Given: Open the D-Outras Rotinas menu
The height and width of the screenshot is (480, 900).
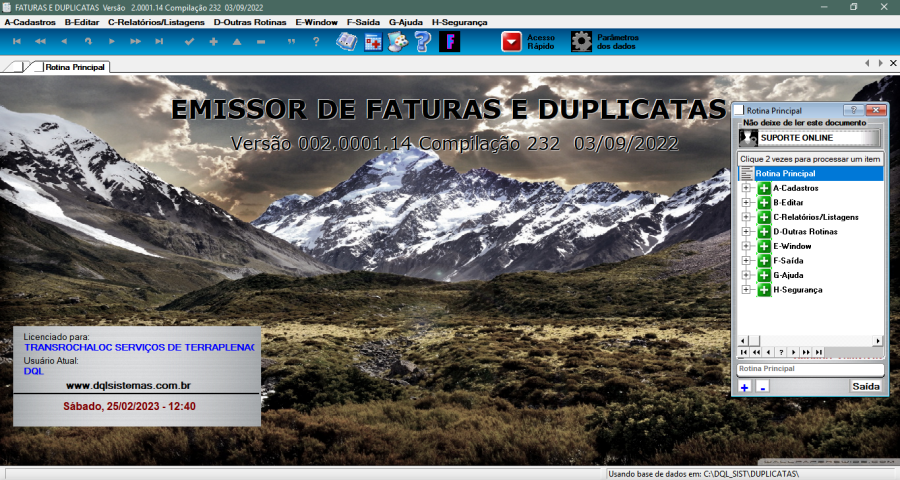Looking at the screenshot, I should (x=249, y=21).
